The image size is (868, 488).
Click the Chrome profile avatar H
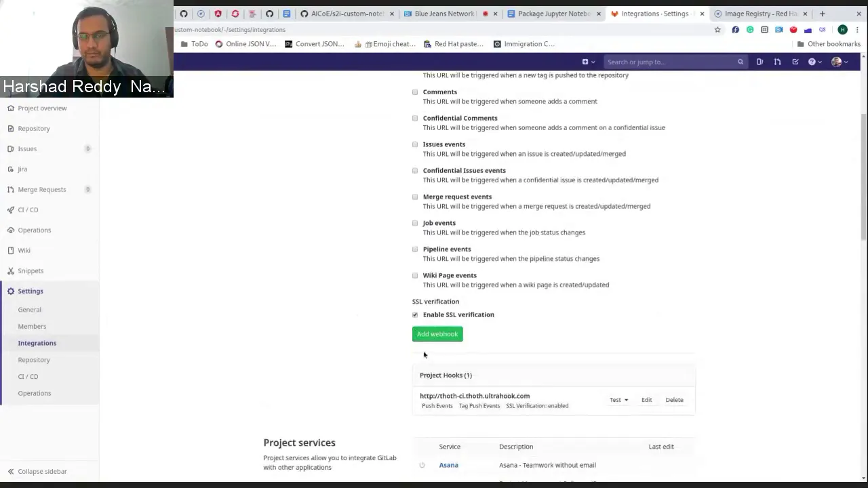coord(842,30)
